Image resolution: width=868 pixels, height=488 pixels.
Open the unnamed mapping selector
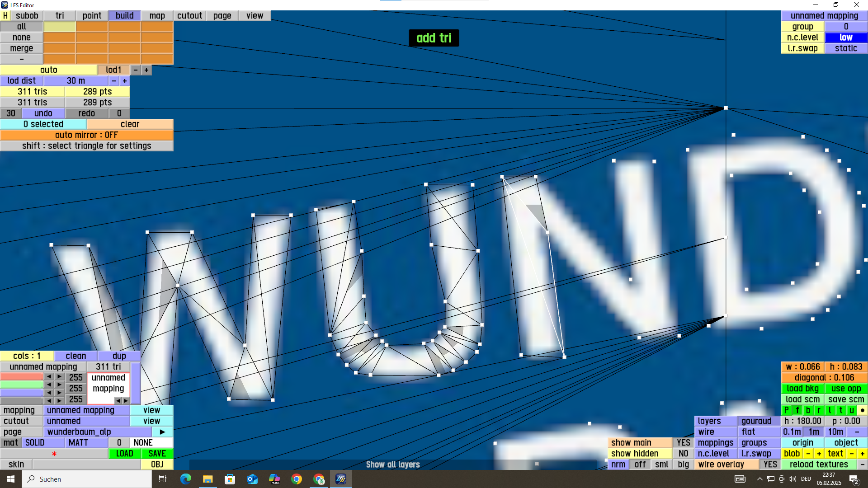(86, 410)
